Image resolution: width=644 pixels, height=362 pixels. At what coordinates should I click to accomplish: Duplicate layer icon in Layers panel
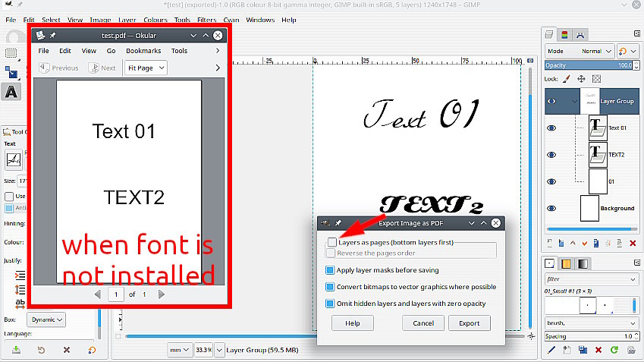pos(596,244)
